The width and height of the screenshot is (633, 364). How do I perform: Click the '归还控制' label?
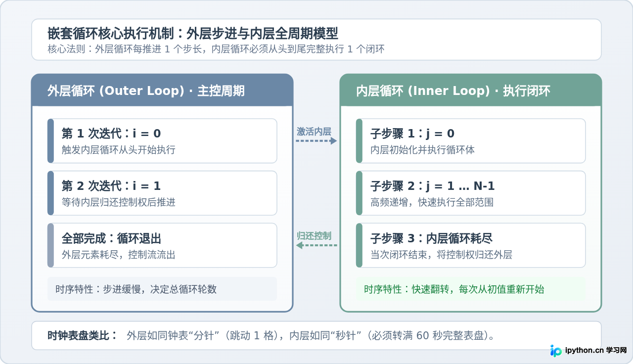[x=314, y=235]
